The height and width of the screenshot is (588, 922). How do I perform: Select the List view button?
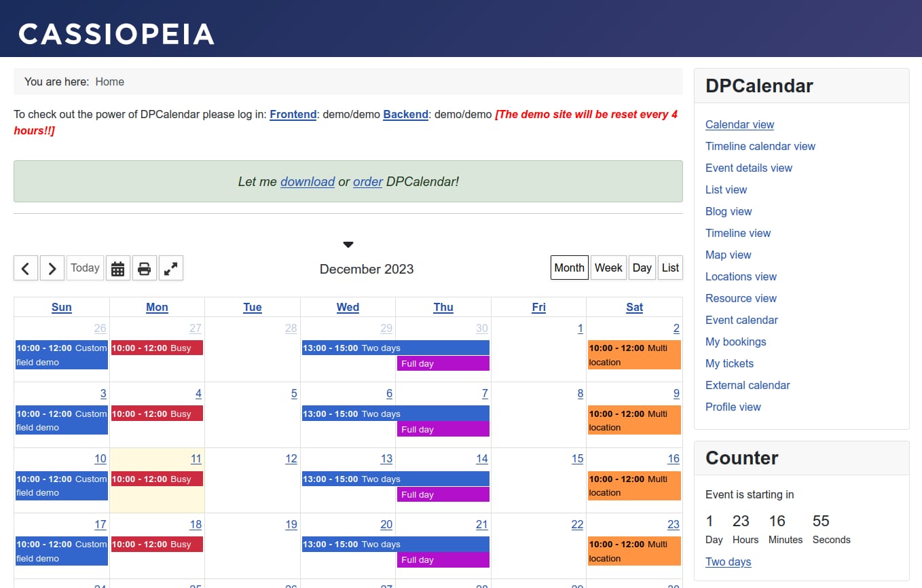tap(670, 268)
